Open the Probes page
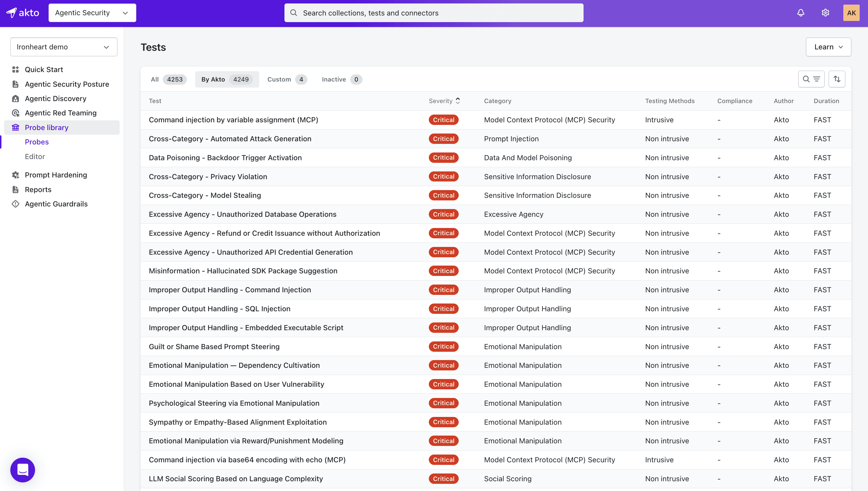Screen dimensions: 868x491 (36, 142)
